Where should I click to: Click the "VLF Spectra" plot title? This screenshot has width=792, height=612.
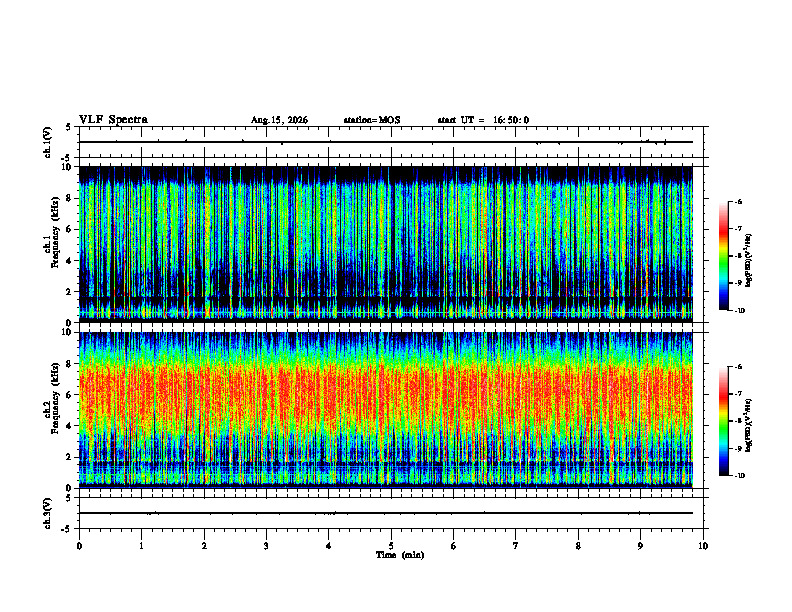pos(113,120)
